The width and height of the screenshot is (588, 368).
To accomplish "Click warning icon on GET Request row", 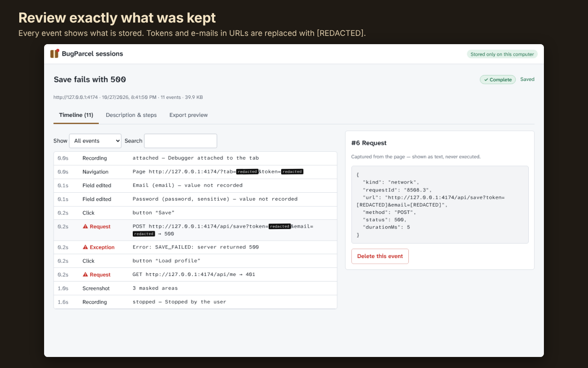I will (x=85, y=275).
